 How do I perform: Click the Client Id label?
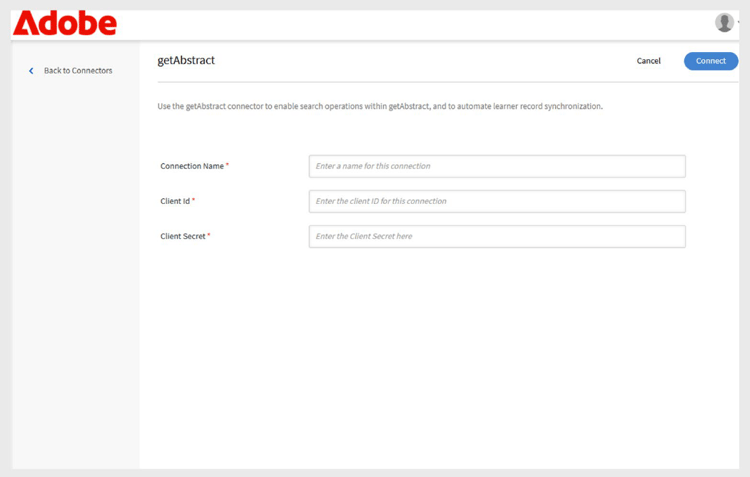coord(175,201)
